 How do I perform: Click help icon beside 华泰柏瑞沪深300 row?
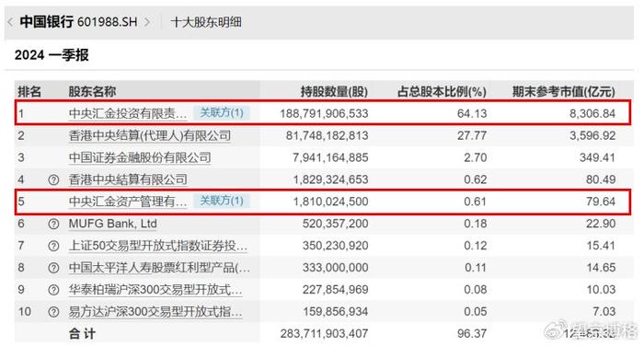(x=53, y=290)
